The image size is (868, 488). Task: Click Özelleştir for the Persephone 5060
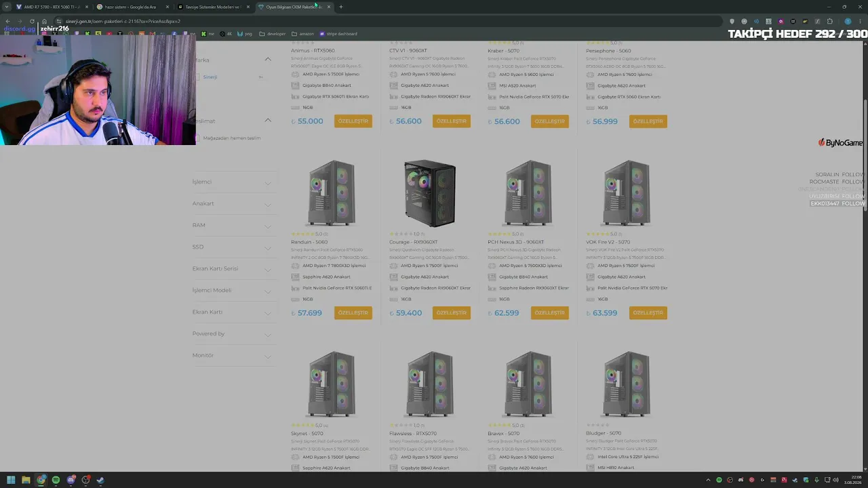(648, 121)
